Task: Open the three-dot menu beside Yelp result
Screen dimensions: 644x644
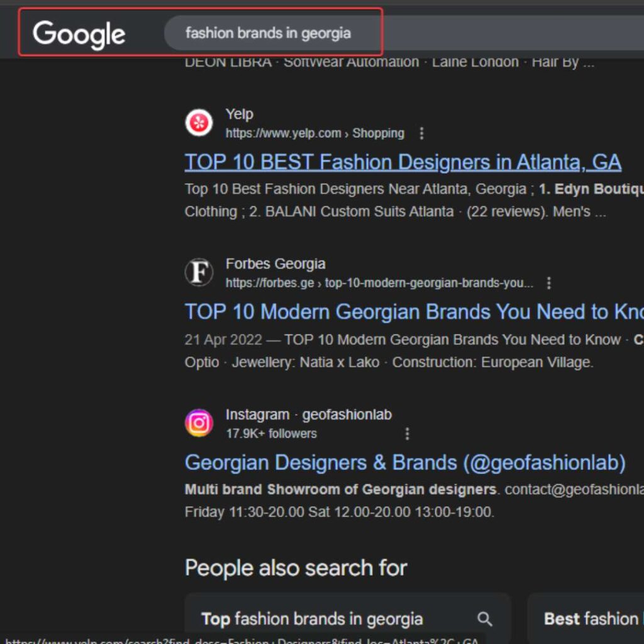Action: point(421,133)
